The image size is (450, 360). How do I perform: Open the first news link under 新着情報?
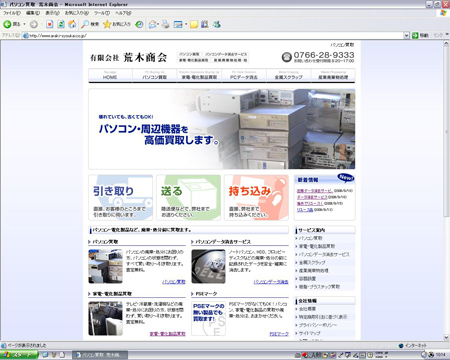[315, 191]
